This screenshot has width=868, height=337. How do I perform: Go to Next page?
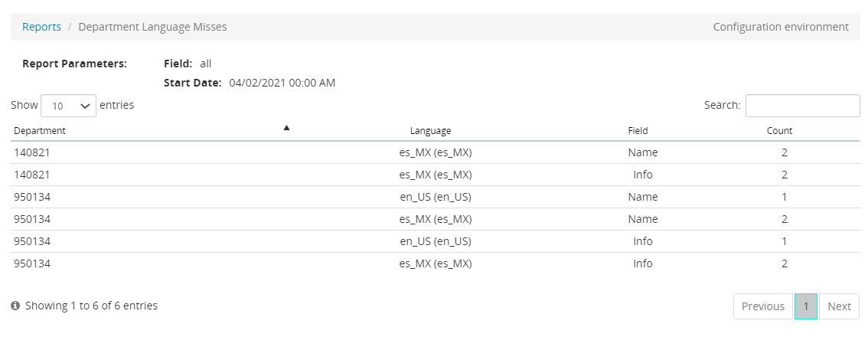pos(839,306)
